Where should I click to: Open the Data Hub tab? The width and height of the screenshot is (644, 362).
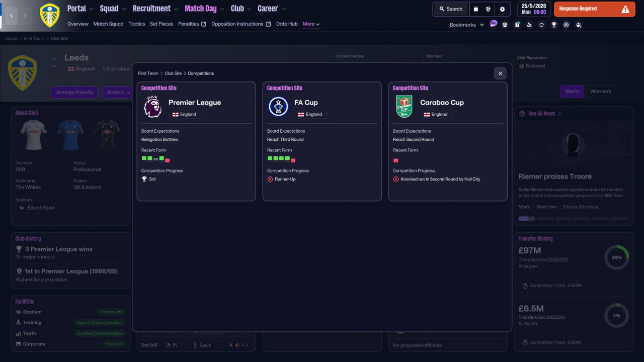287,24
